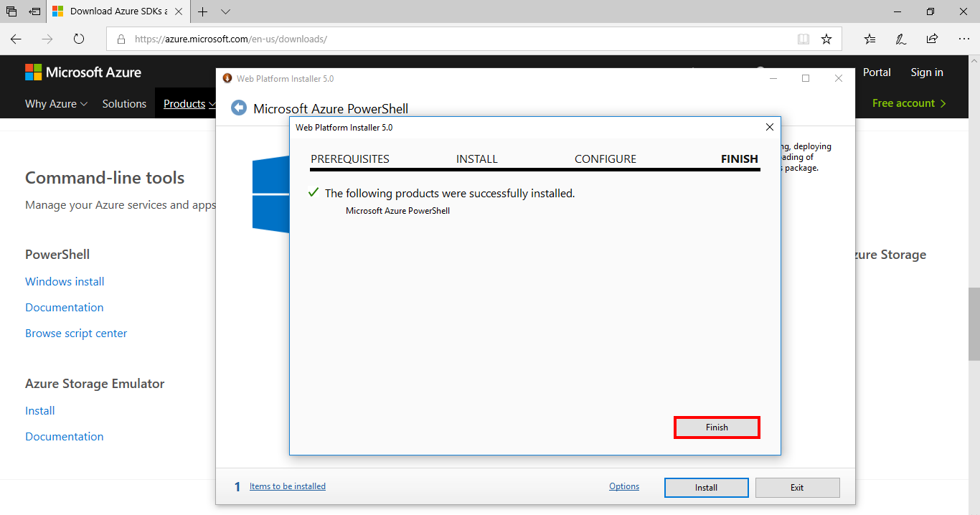This screenshot has height=515, width=980.
Task: Select the FINISH step label
Action: [740, 159]
